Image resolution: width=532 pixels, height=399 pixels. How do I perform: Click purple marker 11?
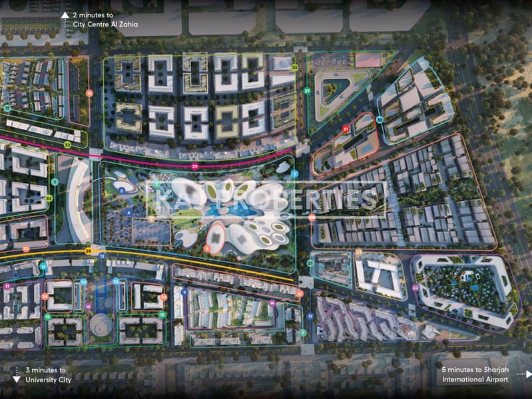7,287
